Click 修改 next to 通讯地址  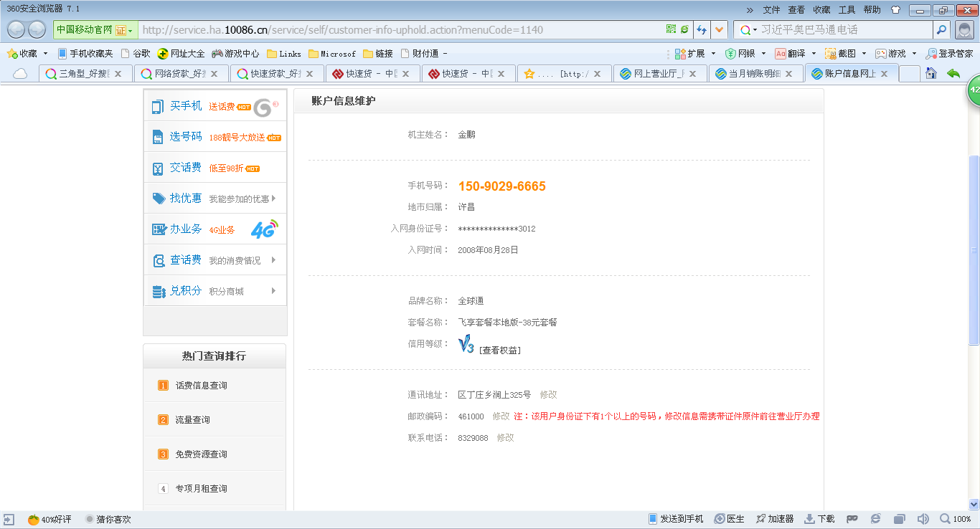[x=548, y=395]
